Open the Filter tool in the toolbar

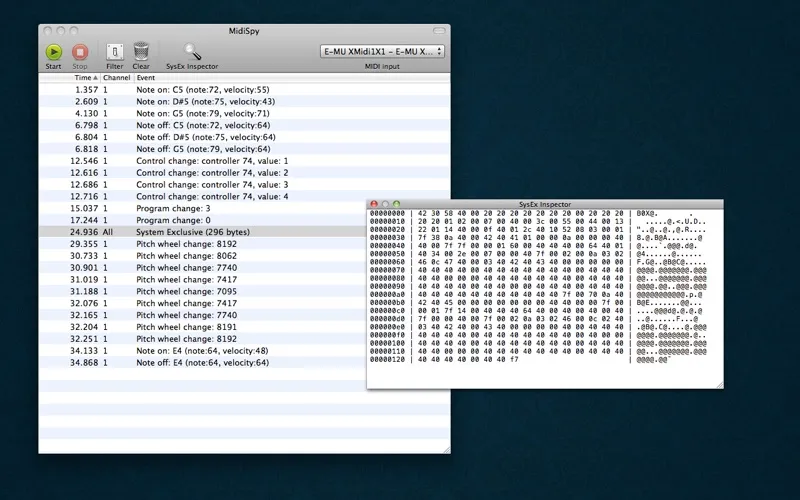[114, 51]
